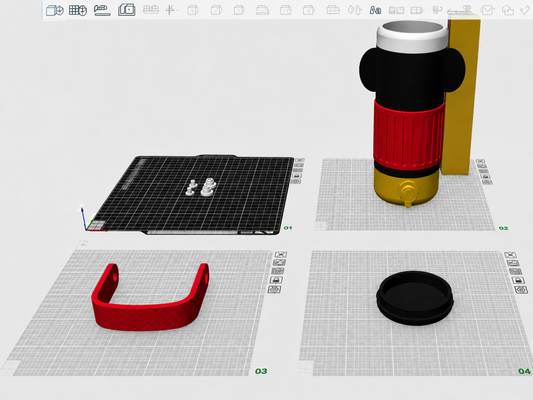Click the envelope-shaped toolbar icon
Screen dimensions: 533x400
(x=487, y=10)
